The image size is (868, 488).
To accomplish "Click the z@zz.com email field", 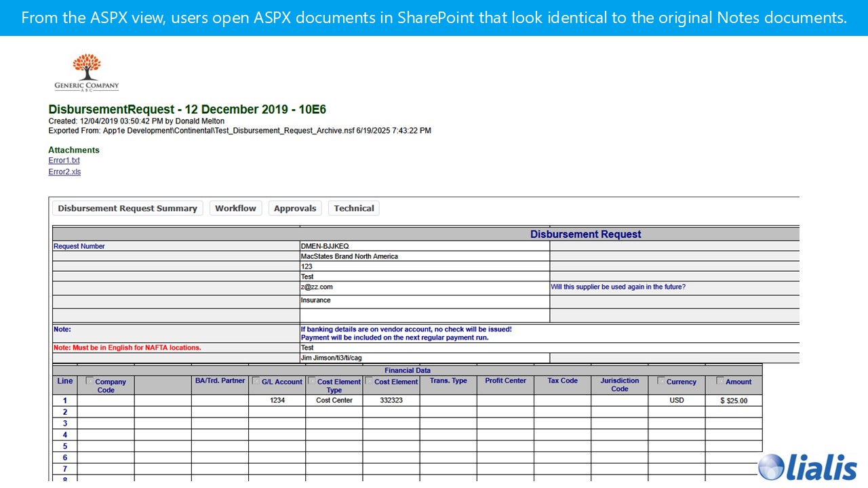I will [317, 287].
